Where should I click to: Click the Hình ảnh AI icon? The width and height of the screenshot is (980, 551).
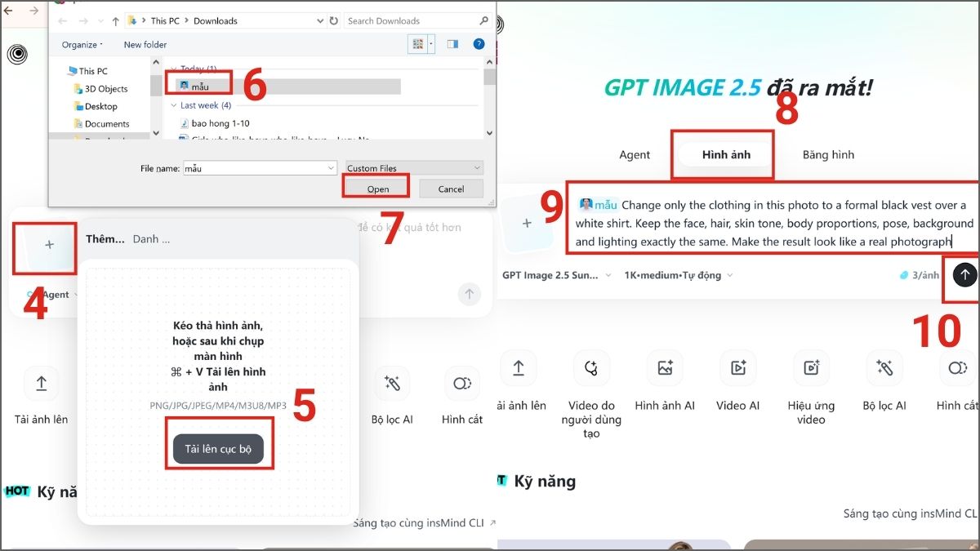(x=665, y=368)
